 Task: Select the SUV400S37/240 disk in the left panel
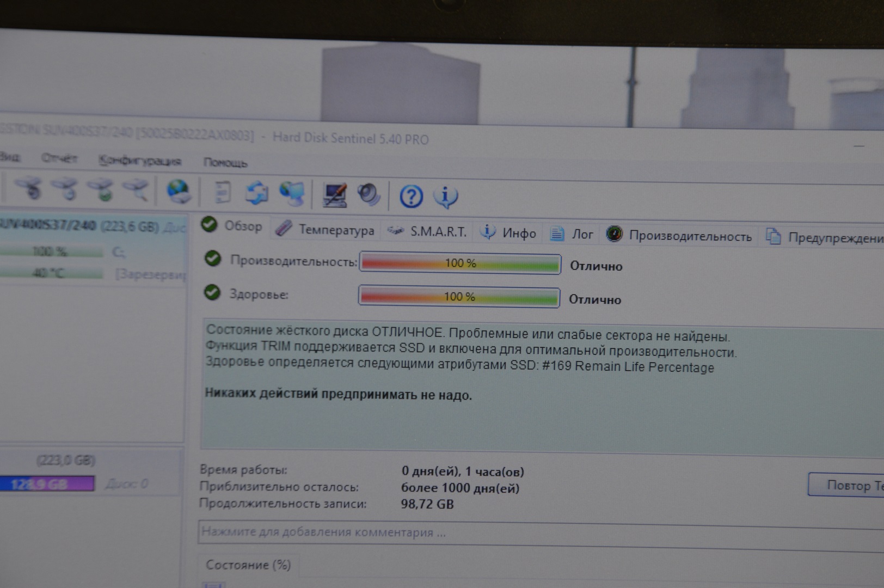click(93, 226)
